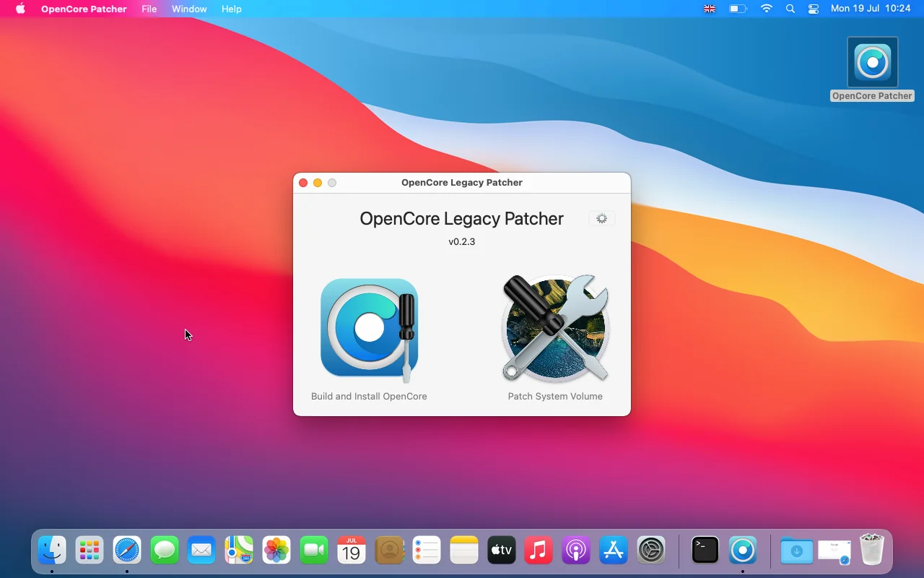Image resolution: width=924 pixels, height=578 pixels.
Task: Open the UK input source menu
Action: pyautogui.click(x=710, y=9)
